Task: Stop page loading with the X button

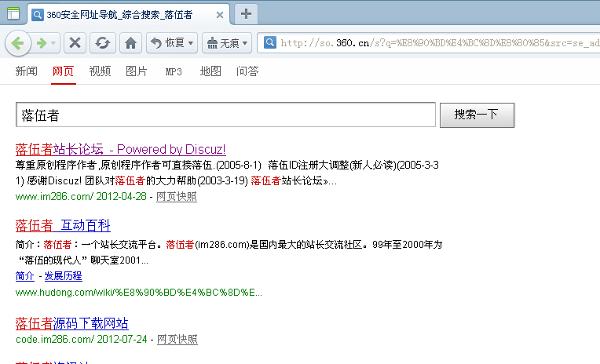Action: [75, 43]
